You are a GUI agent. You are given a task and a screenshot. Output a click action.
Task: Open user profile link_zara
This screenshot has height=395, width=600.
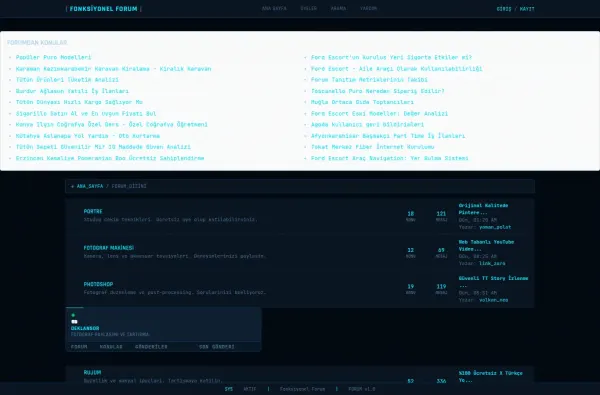(492, 264)
